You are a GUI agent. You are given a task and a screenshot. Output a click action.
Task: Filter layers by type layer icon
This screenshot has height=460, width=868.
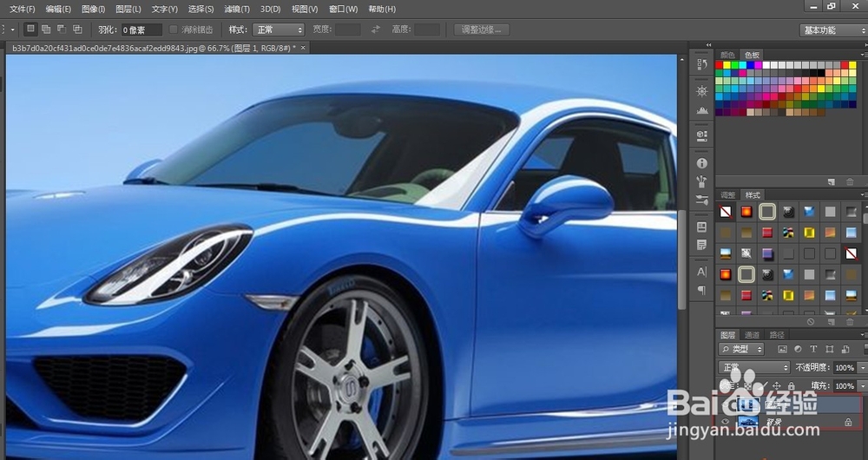pyautogui.click(x=813, y=349)
